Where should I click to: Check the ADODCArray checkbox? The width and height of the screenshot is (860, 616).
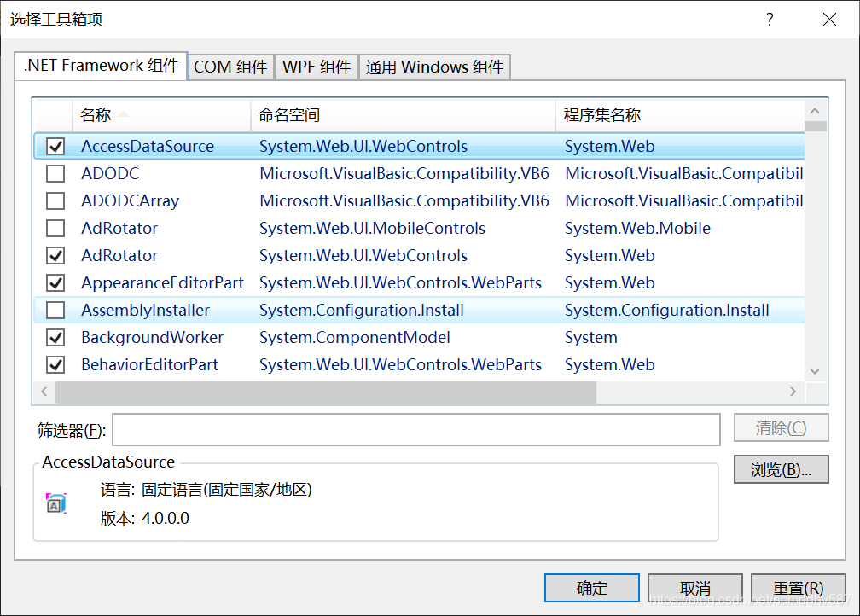[x=55, y=201]
